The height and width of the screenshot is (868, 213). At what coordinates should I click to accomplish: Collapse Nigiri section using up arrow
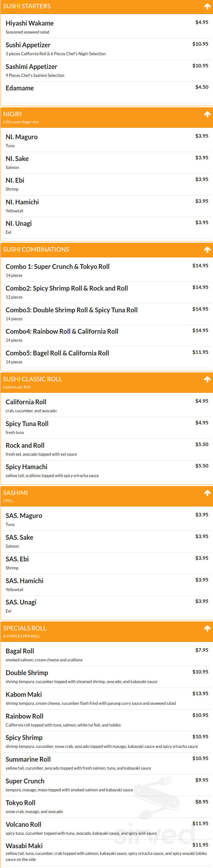(x=207, y=115)
